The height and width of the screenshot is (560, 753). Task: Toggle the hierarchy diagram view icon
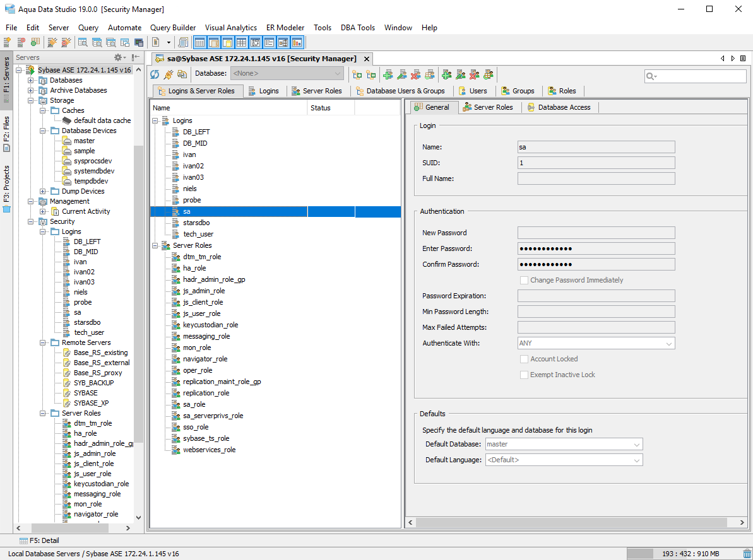pyautogui.click(x=283, y=43)
